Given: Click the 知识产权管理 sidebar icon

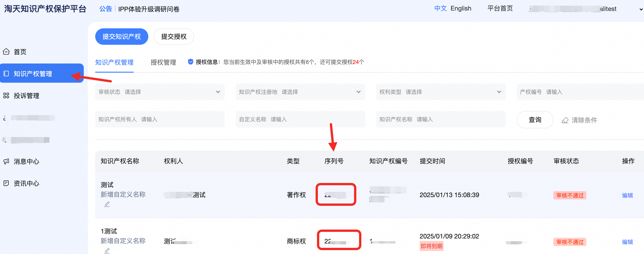Looking at the screenshot, I should 6,74.
